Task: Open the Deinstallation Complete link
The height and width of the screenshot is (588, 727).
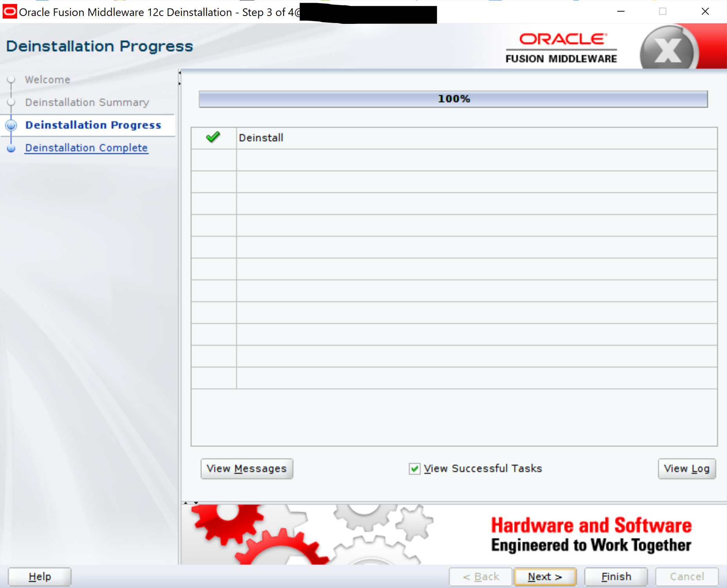Action: tap(87, 148)
